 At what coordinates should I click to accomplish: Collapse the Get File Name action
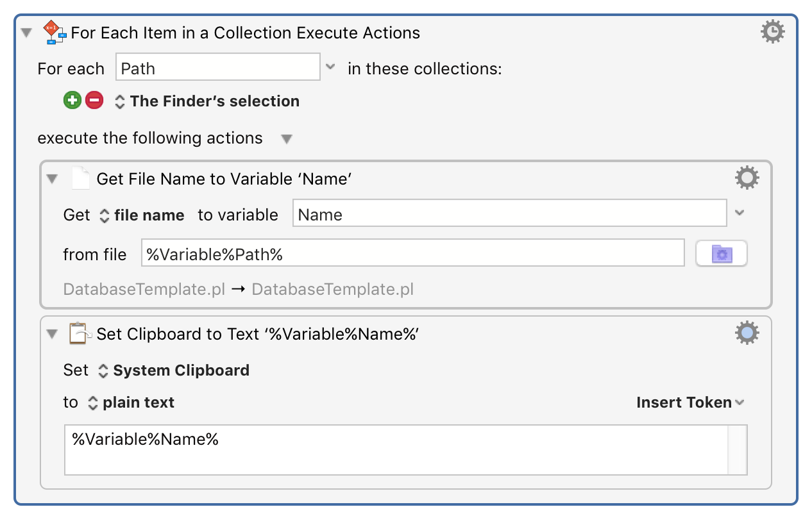click(52, 179)
